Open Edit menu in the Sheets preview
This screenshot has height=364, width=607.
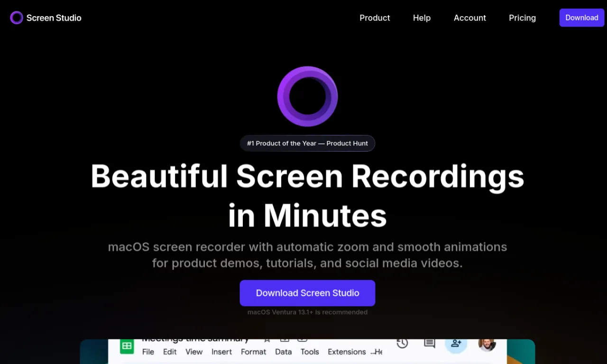[170, 352]
